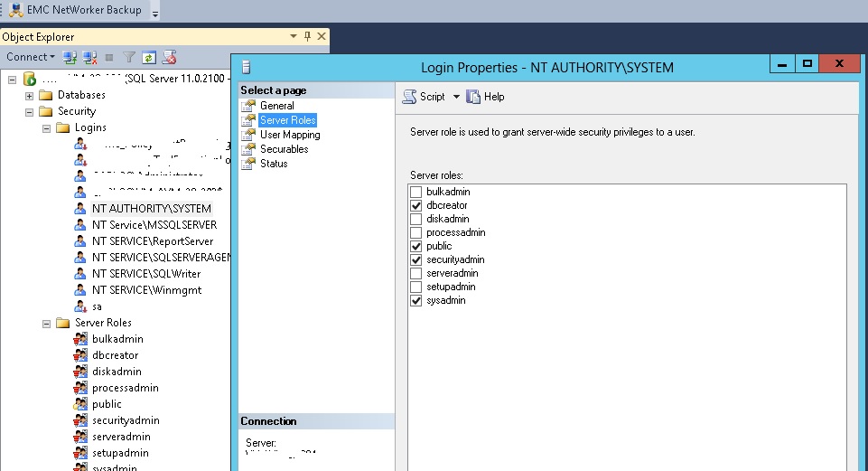868x471 pixels.
Task: Click the Stop icon in Object Explorer toolbar
Action: (x=109, y=57)
